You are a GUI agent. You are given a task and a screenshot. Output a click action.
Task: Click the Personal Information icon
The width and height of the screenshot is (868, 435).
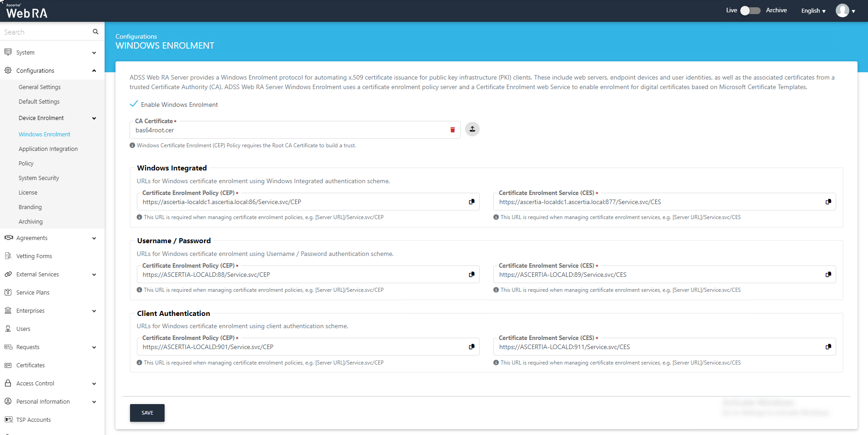point(8,401)
